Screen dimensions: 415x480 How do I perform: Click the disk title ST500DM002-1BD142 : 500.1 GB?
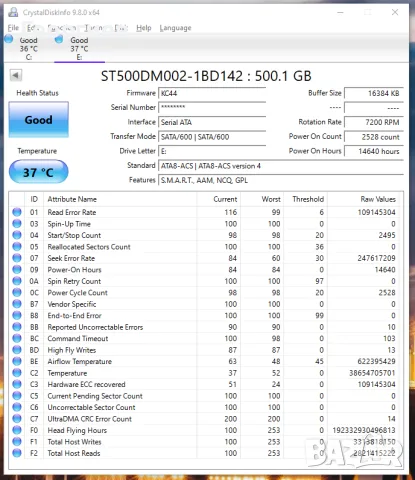coord(206,76)
